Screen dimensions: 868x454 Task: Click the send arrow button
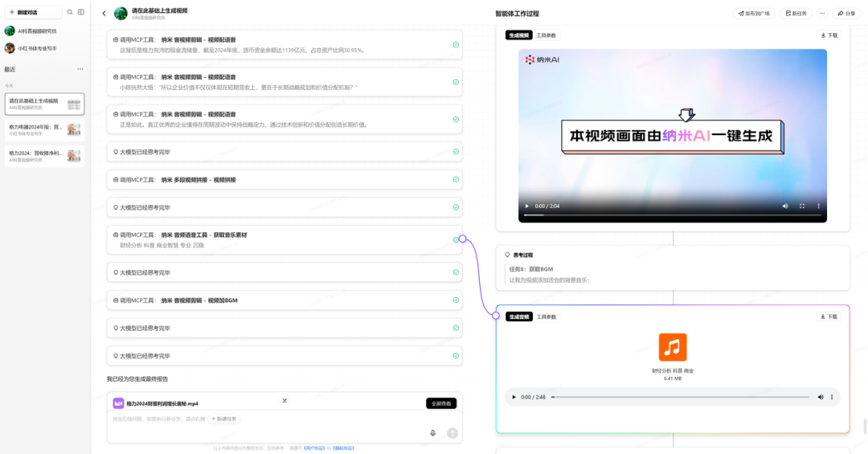click(452, 433)
